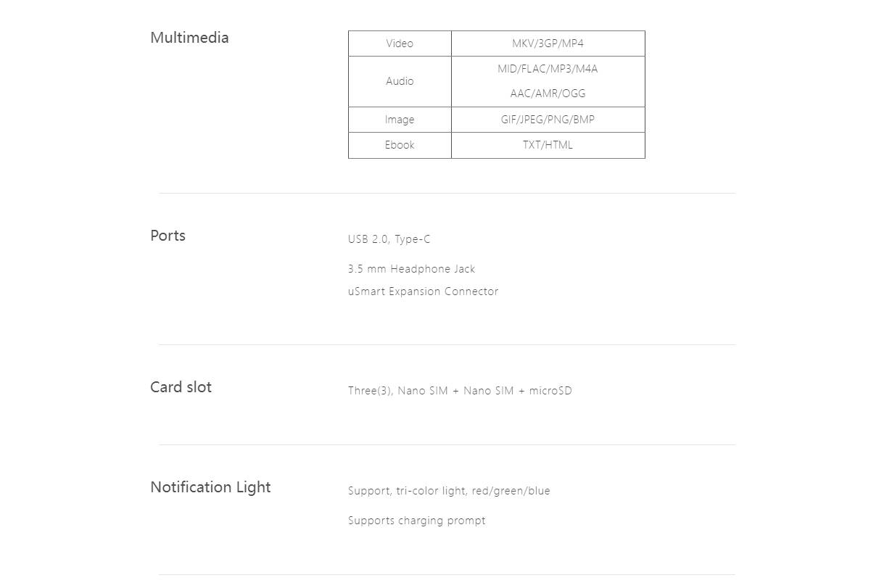Select the USB 2.0, Type-C text

pyautogui.click(x=389, y=239)
